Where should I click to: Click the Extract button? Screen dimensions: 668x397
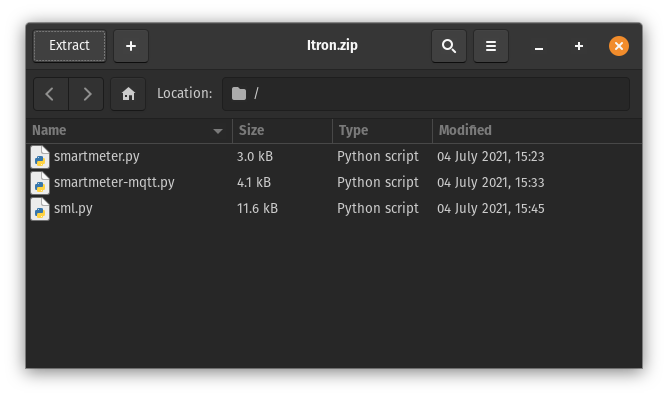69,46
